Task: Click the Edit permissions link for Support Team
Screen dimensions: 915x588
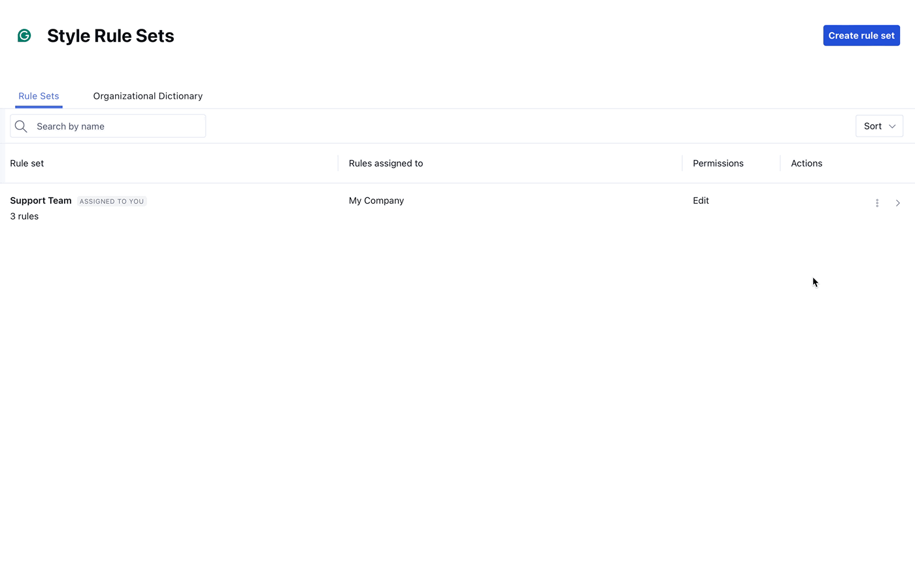Action: pos(701,201)
